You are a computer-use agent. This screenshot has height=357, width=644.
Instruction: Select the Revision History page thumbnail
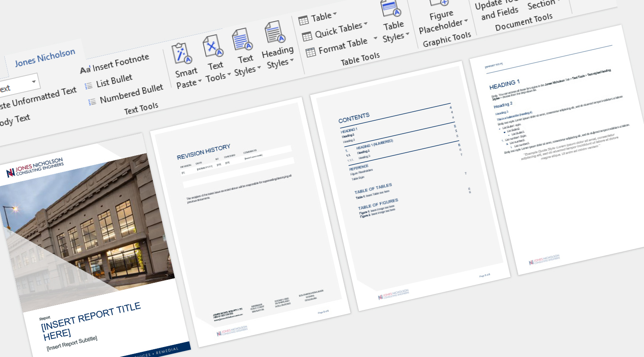point(250,222)
